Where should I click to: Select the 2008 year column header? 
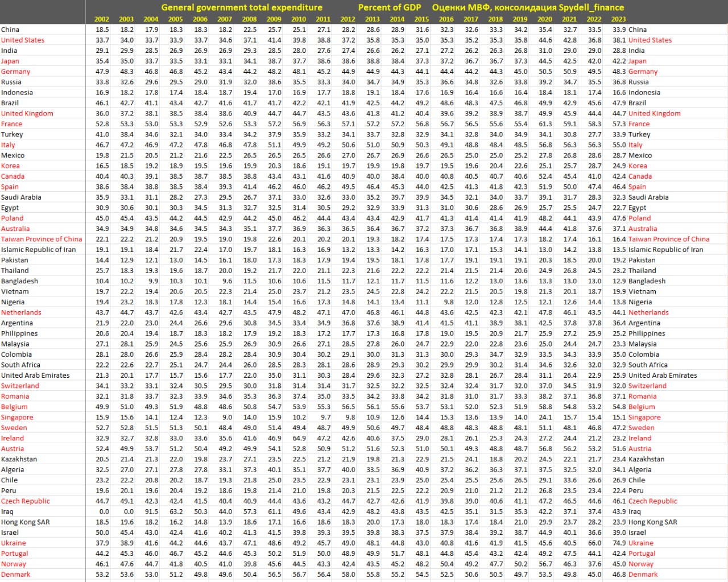250,19
